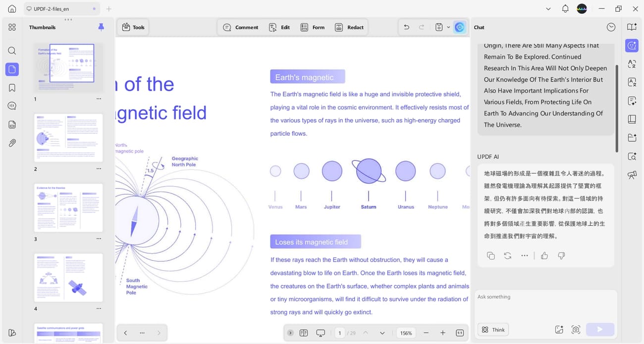
Task: Focus the Ask something input field
Action: pos(546,305)
